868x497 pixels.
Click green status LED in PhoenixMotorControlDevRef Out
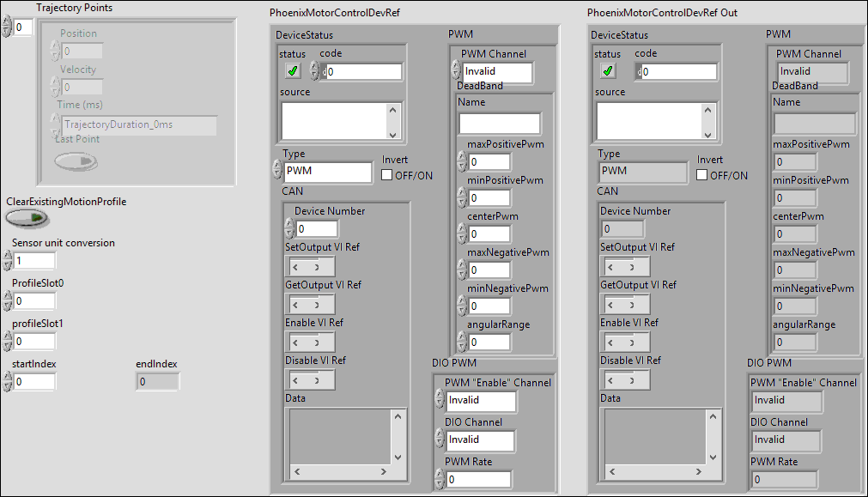pos(610,71)
